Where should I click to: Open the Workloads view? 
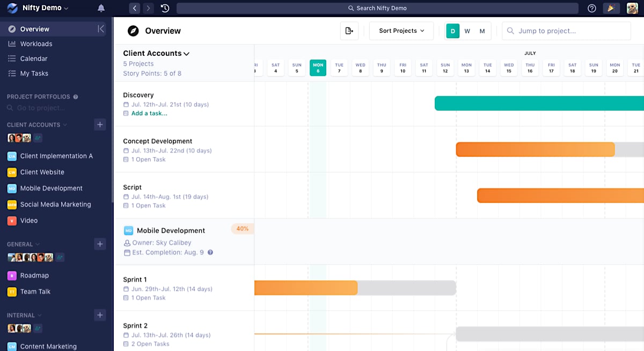click(36, 43)
